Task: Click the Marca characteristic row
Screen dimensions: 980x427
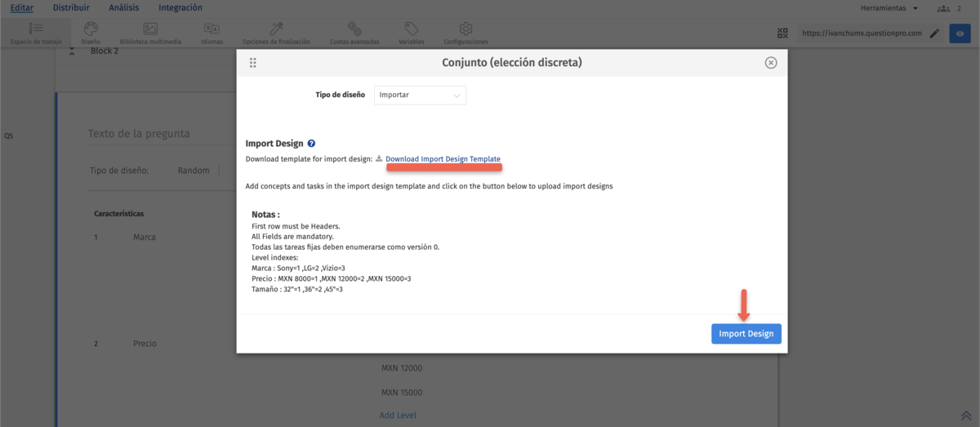Action: coord(145,238)
